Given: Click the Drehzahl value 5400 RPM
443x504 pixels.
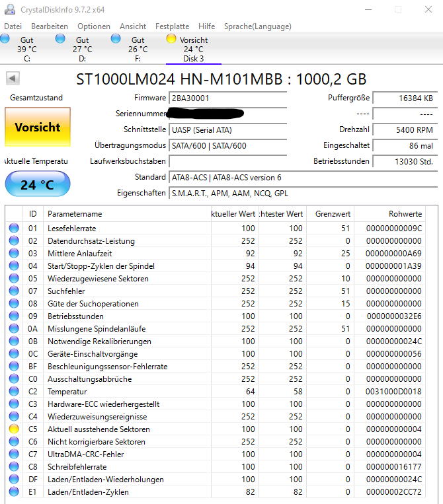Looking at the screenshot, I should tap(405, 130).
